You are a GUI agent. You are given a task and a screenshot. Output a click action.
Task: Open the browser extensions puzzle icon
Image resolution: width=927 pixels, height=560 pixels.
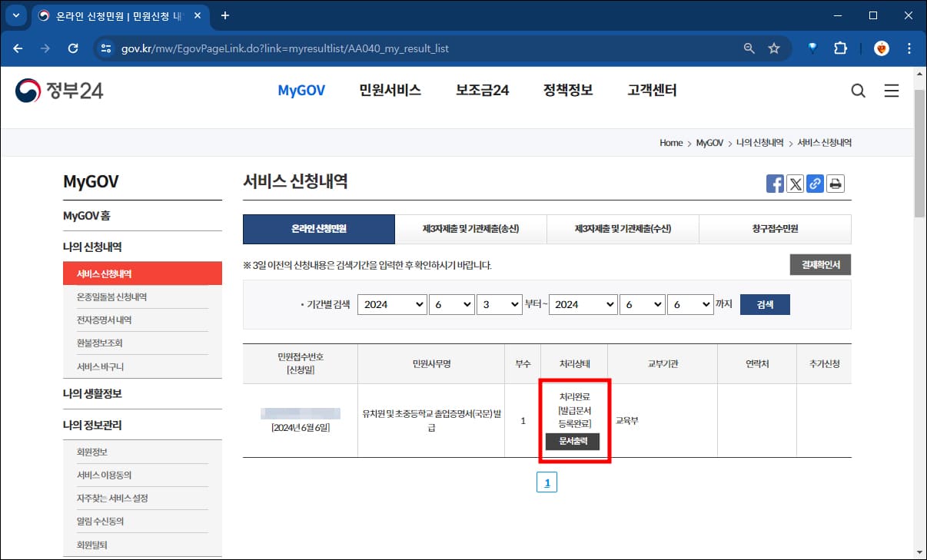click(x=840, y=47)
